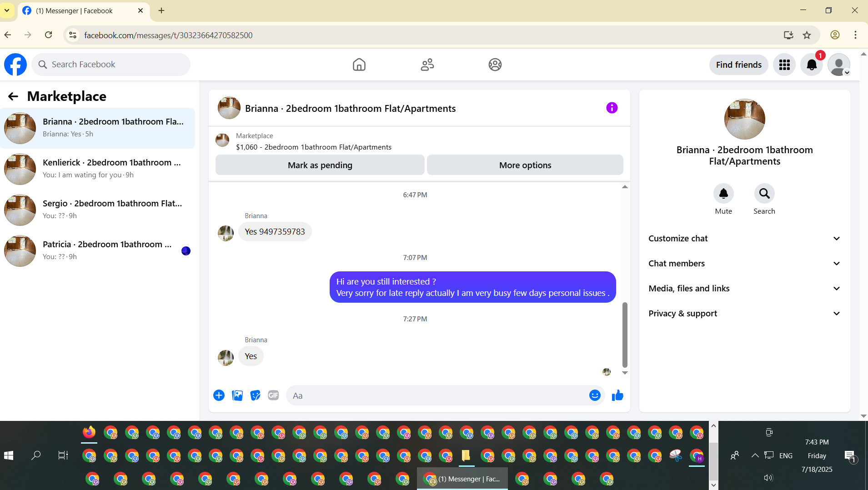Screen dimensions: 868x490
Task: Open the Brianna conversation in the list
Action: pyautogui.click(x=97, y=128)
